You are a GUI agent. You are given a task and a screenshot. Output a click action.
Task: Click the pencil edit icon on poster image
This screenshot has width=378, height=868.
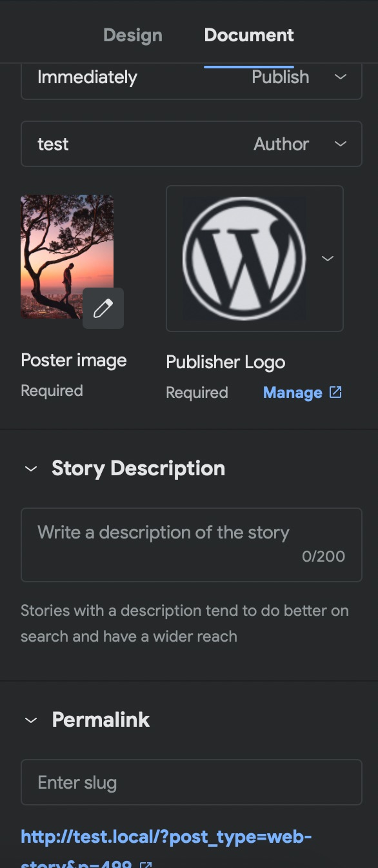(x=103, y=308)
